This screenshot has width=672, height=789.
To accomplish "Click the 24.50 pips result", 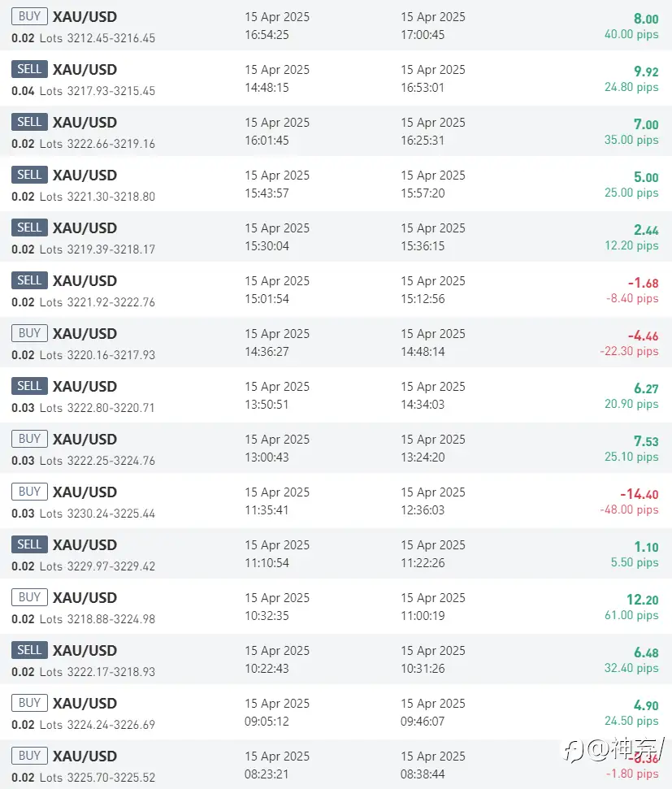I will click(x=631, y=721).
